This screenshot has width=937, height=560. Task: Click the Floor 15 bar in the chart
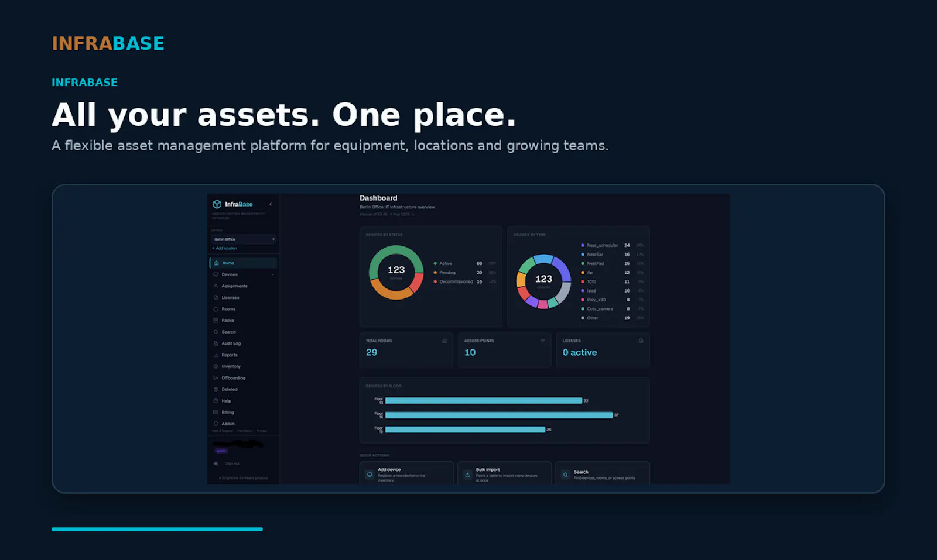pos(465,430)
